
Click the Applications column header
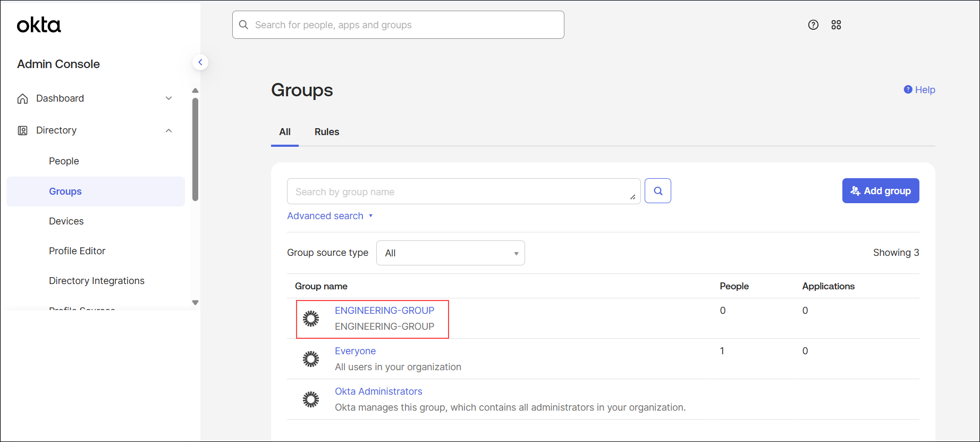click(828, 286)
